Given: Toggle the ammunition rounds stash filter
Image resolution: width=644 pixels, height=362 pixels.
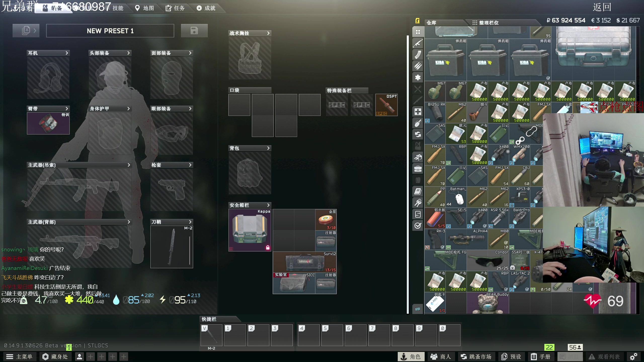Looking at the screenshot, I should point(418,66).
